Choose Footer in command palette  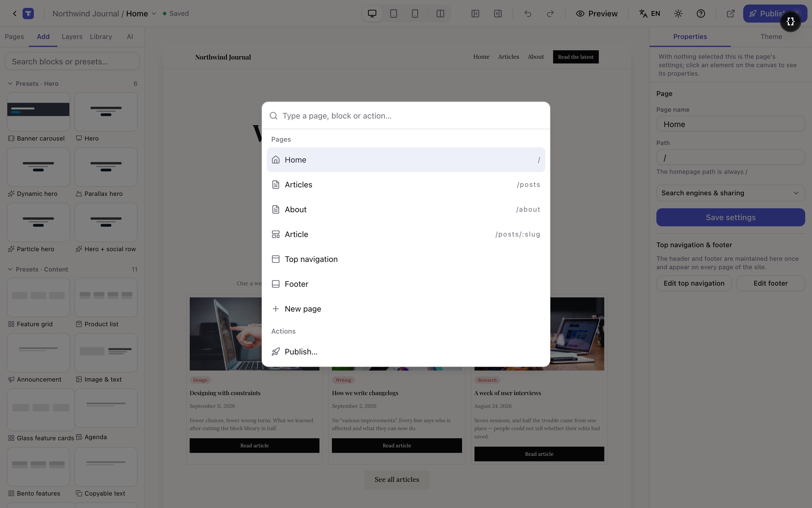click(406, 284)
